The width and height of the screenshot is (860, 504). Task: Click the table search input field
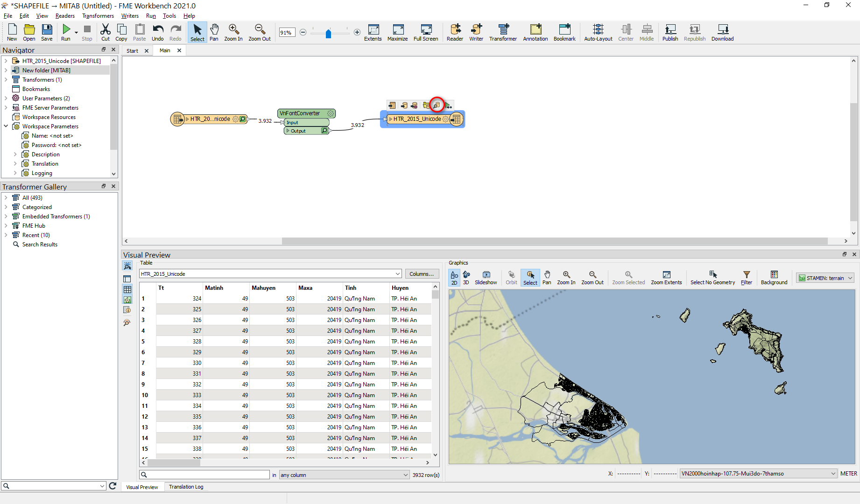[204, 475]
